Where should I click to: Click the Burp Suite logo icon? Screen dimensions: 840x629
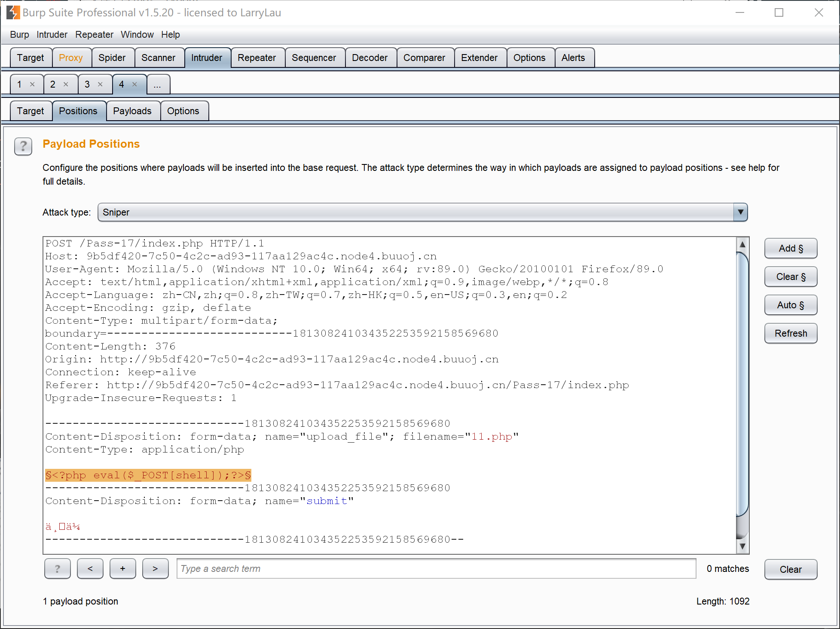[x=13, y=12]
